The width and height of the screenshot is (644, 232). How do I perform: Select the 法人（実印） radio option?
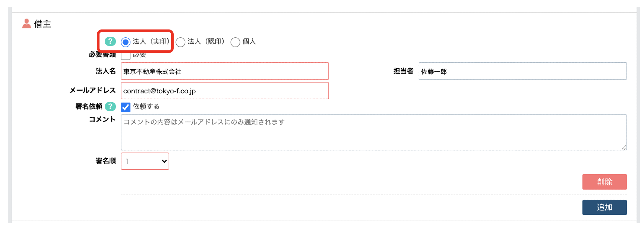126,42
